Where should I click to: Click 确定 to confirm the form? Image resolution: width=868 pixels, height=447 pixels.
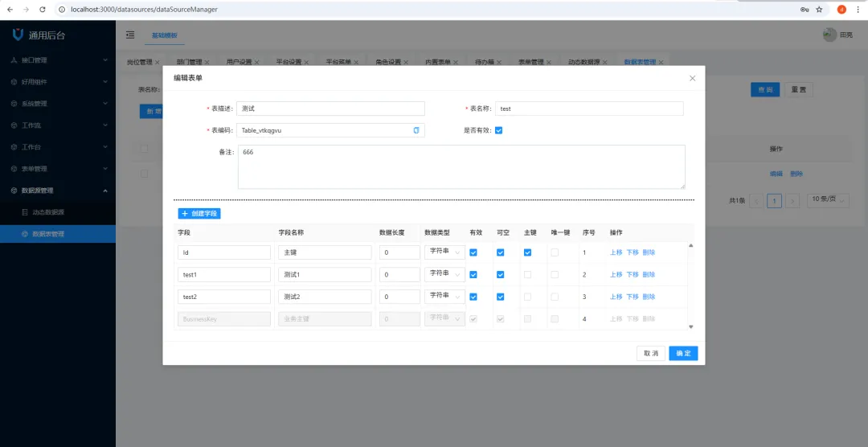point(683,354)
